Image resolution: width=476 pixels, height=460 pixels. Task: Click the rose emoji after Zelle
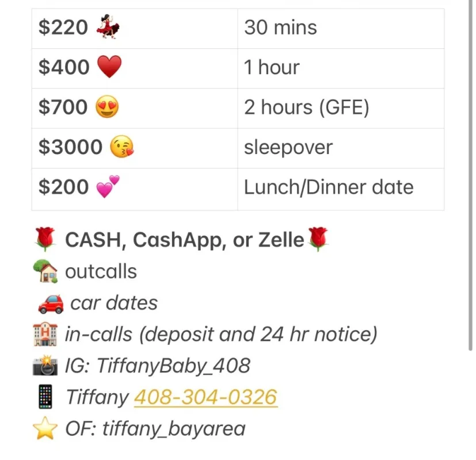point(318,239)
